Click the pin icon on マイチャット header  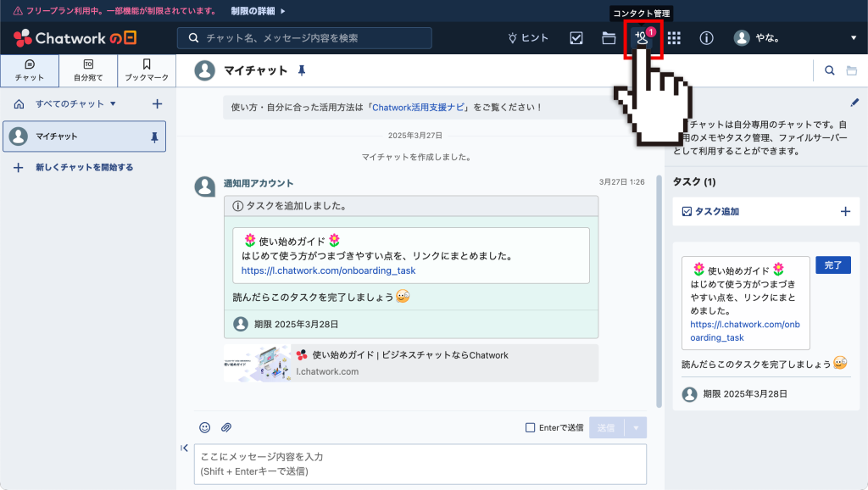[x=301, y=71]
